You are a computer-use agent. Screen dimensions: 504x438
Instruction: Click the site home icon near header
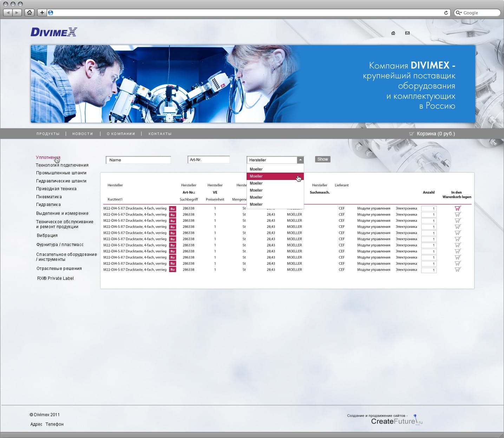pyautogui.click(x=393, y=33)
